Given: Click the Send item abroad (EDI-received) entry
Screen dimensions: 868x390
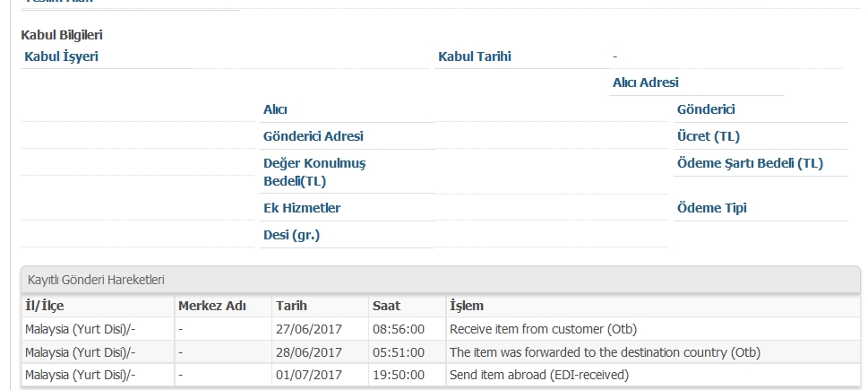Looking at the screenshot, I should pos(539,375).
